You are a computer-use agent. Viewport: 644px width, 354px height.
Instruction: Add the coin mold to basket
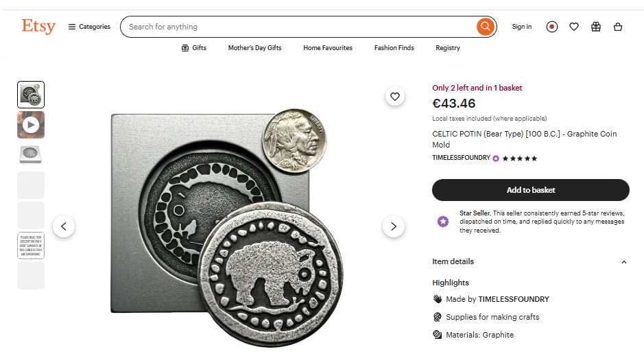pos(531,190)
